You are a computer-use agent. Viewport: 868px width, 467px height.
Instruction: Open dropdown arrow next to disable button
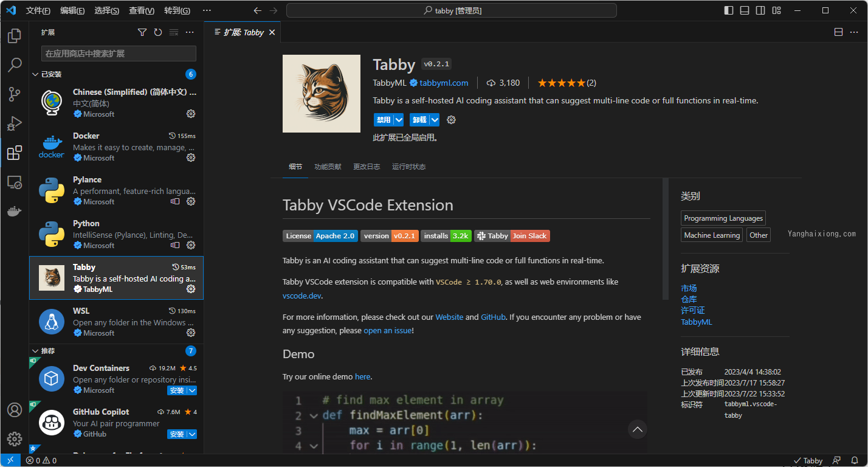[399, 120]
